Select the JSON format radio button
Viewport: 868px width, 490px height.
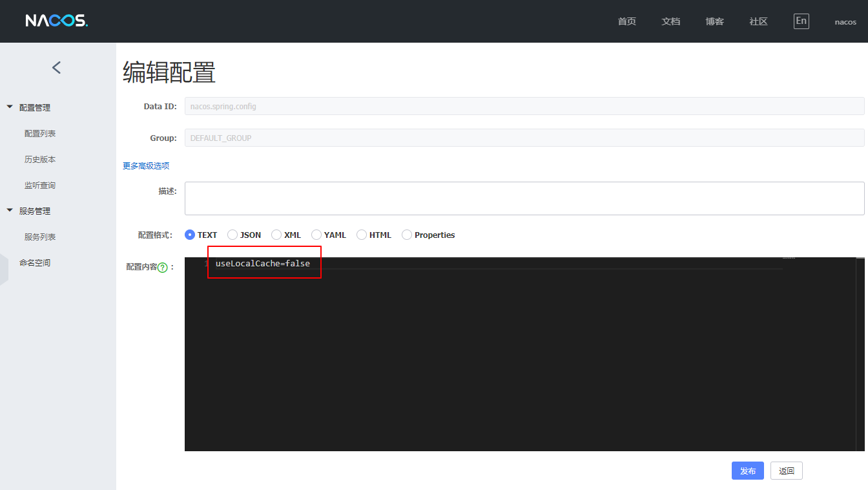[232, 235]
